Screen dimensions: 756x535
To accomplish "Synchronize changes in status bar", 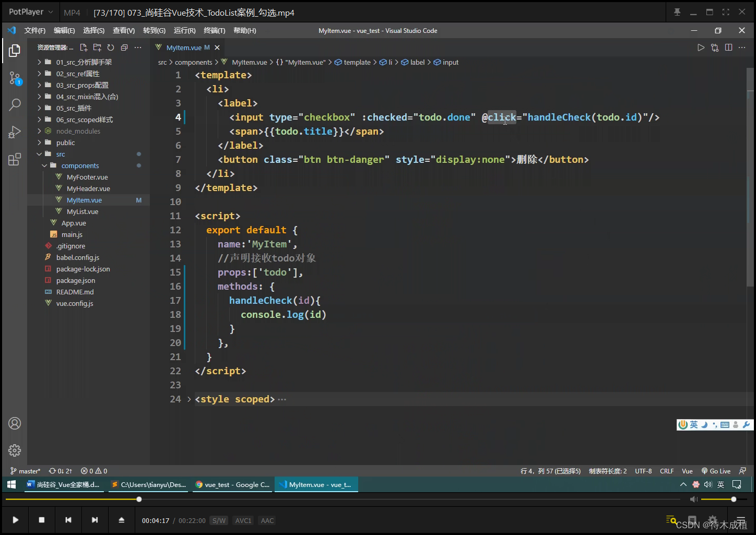I will pyautogui.click(x=61, y=471).
